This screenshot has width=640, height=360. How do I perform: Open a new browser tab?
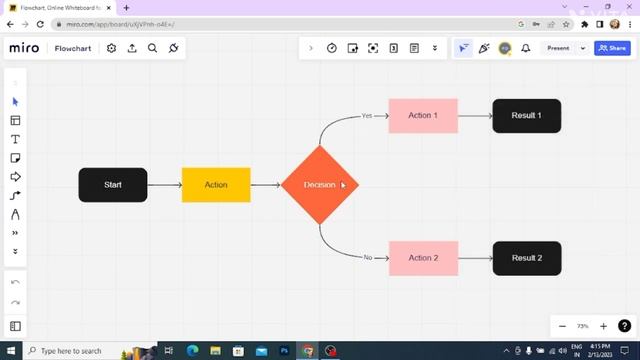126,8
